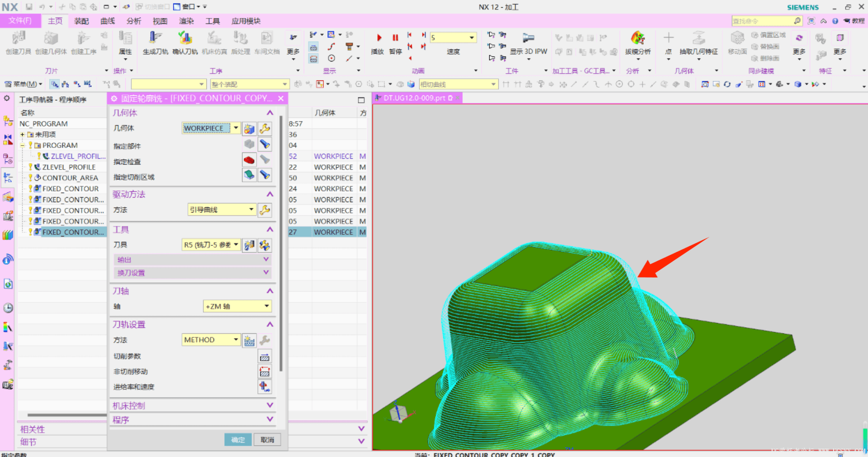Click the Create Tool (创建刀具) icon
Screen dimensions: 868x457
pyautogui.click(x=19, y=38)
